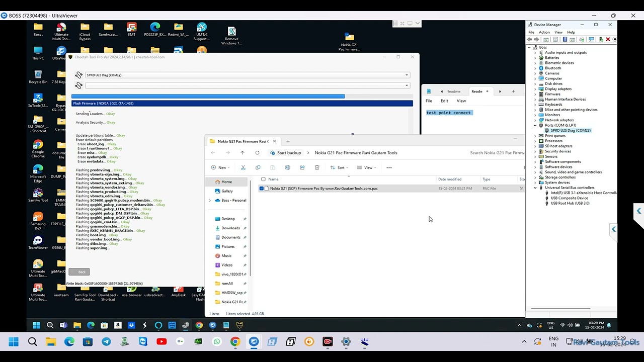The width and height of the screenshot is (644, 362).
Task: Open Samsung DeX desktop shortcut
Action: pos(38,220)
